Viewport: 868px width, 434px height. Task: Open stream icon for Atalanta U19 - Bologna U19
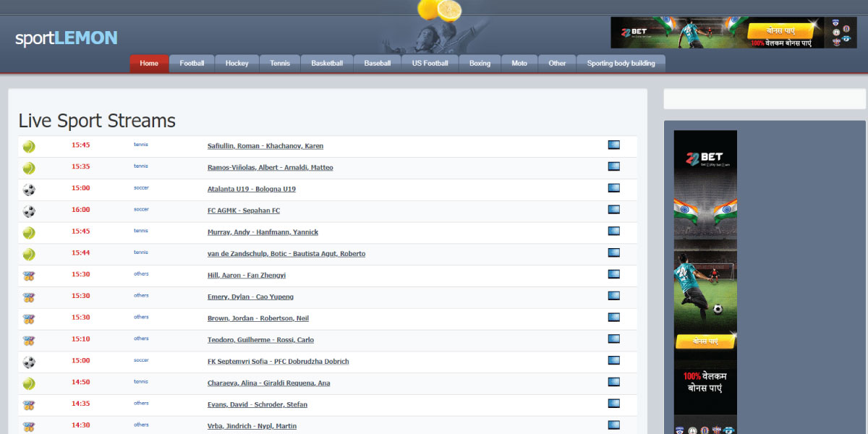click(x=613, y=188)
